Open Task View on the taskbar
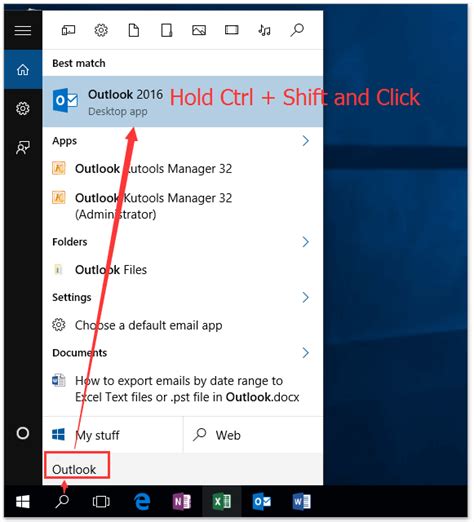Viewport: 474px width, 522px height. pyautogui.click(x=101, y=501)
